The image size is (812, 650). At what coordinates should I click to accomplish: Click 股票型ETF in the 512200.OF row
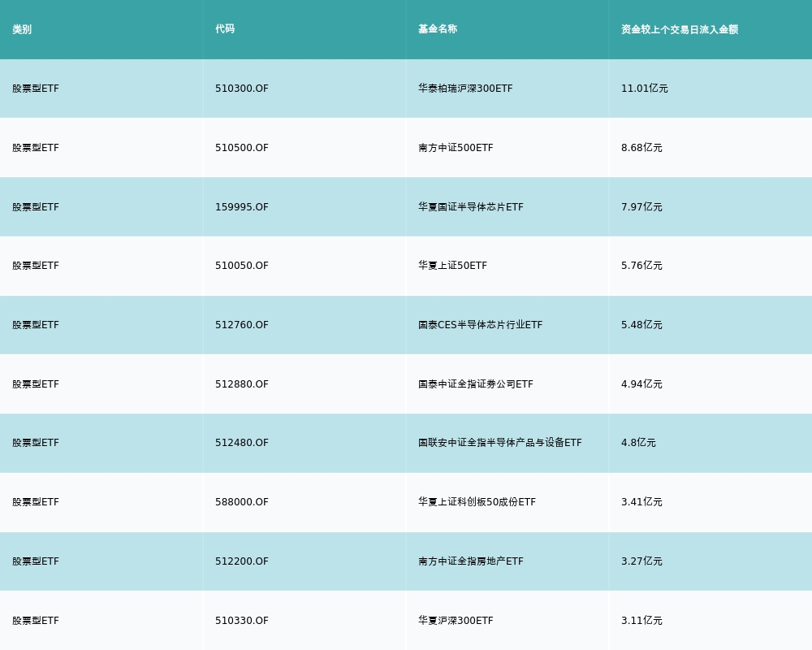pos(36,561)
